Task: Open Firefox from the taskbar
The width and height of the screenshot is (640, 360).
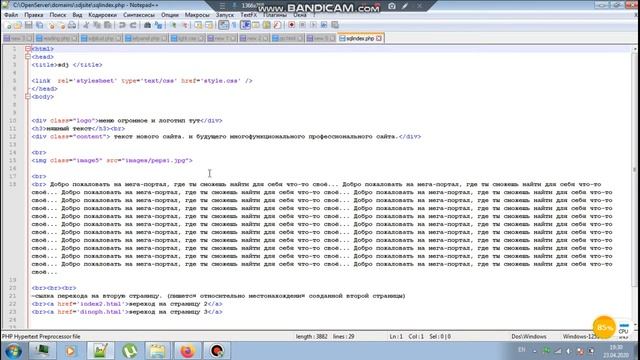Action: [x=187, y=351]
